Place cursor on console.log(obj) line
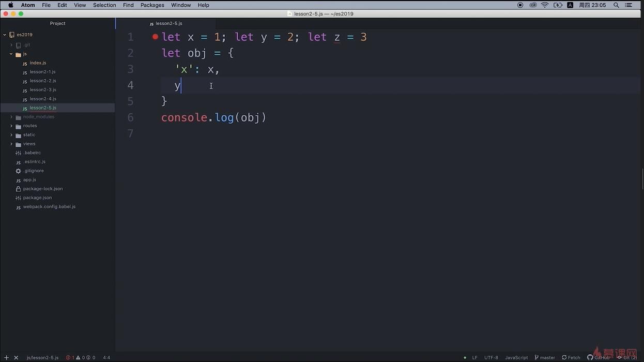Screen dimensions: 644x362 click(214, 117)
